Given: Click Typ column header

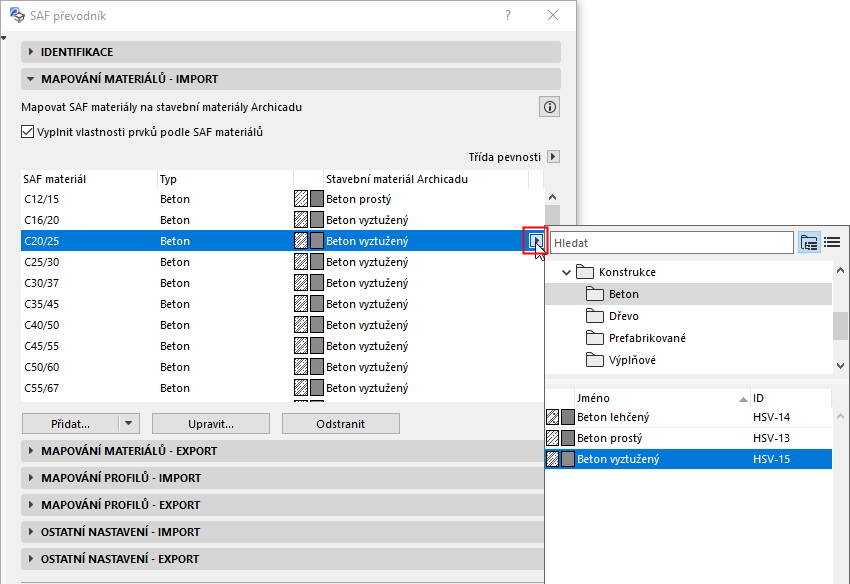Looking at the screenshot, I should pyautogui.click(x=225, y=179).
